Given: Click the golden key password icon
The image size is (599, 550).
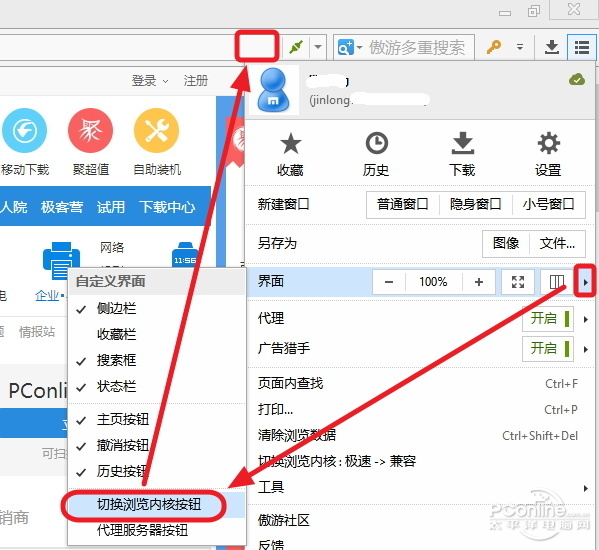Looking at the screenshot, I should (x=494, y=47).
